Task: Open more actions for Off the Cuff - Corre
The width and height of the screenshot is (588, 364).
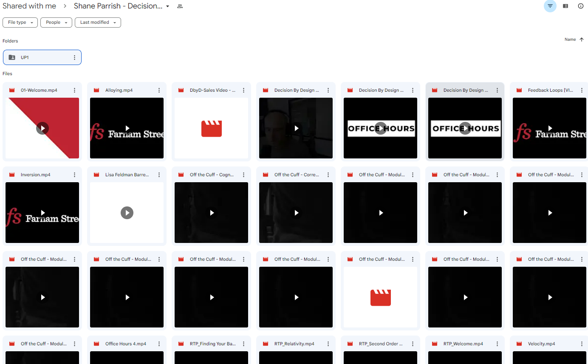Action: 328,175
